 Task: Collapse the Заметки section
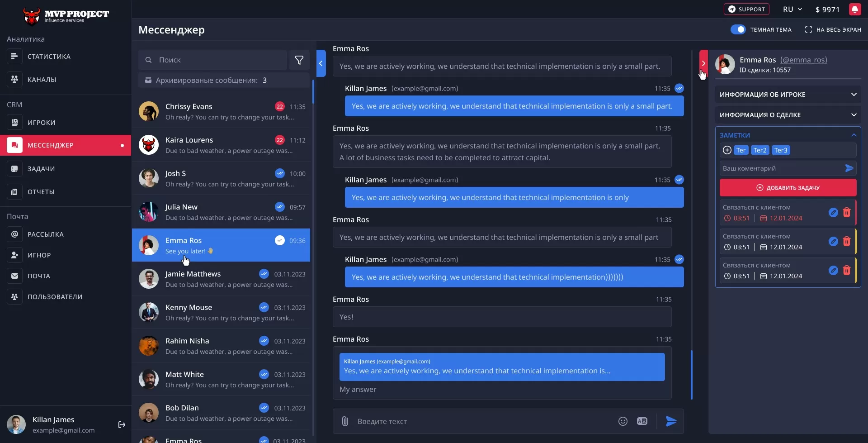[x=854, y=134]
